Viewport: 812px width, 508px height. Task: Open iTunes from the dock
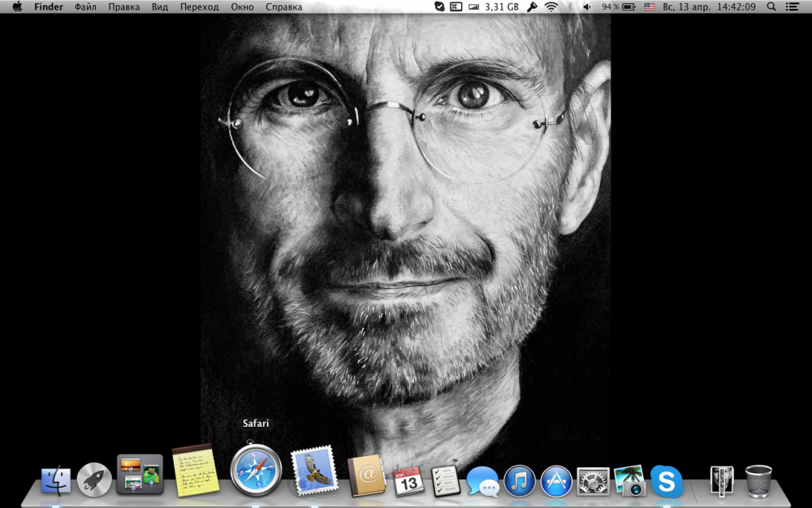point(520,481)
